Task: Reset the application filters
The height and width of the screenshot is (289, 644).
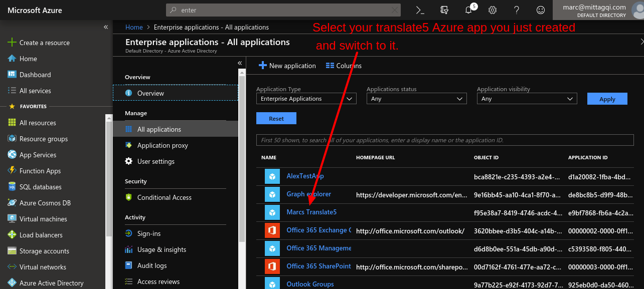Action: pyautogui.click(x=276, y=118)
